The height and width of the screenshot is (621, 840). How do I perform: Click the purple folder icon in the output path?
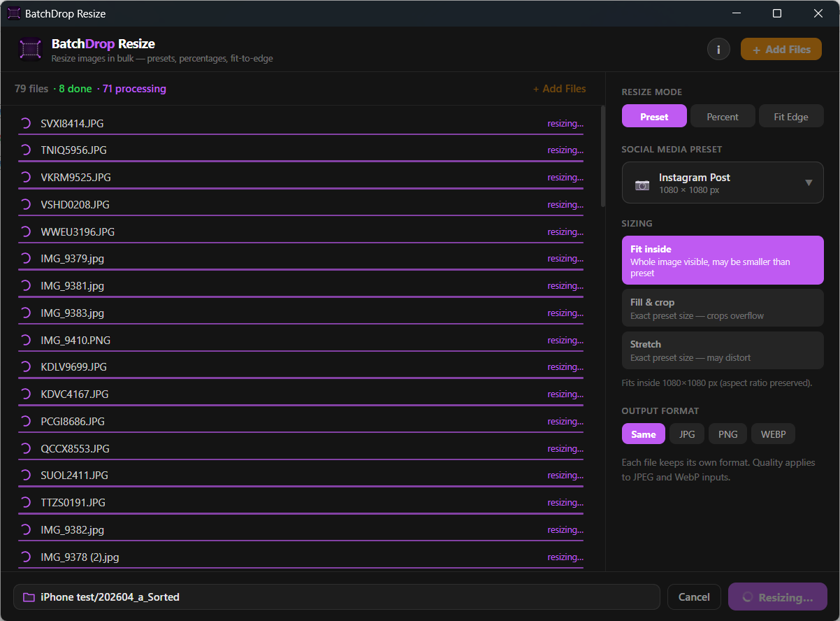[x=29, y=597]
